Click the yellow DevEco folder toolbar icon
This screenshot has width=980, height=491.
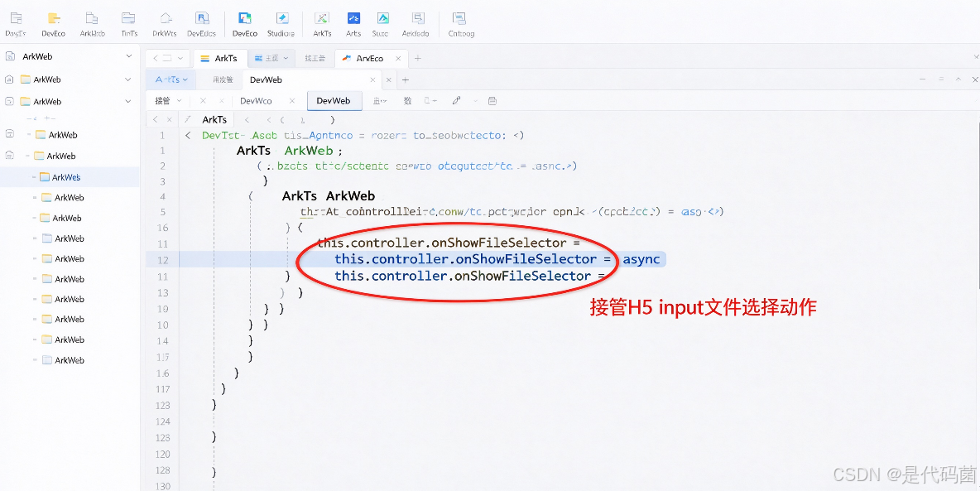54,18
